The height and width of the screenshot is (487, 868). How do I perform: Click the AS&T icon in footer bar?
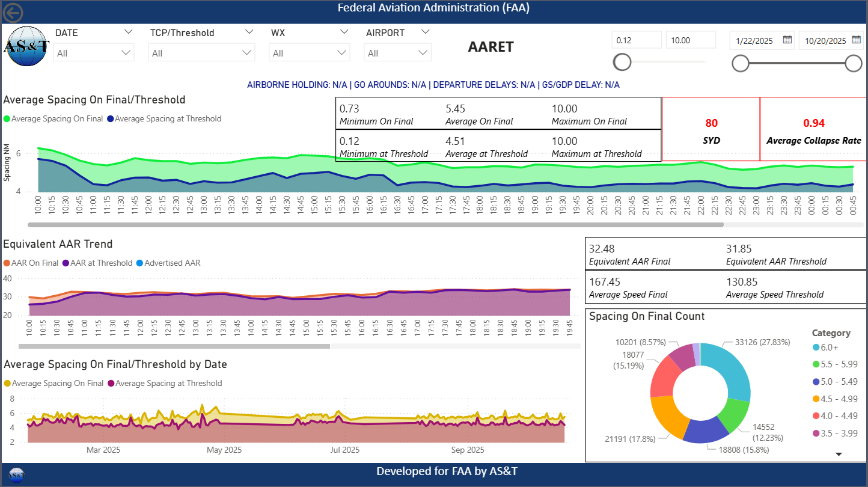click(15, 474)
